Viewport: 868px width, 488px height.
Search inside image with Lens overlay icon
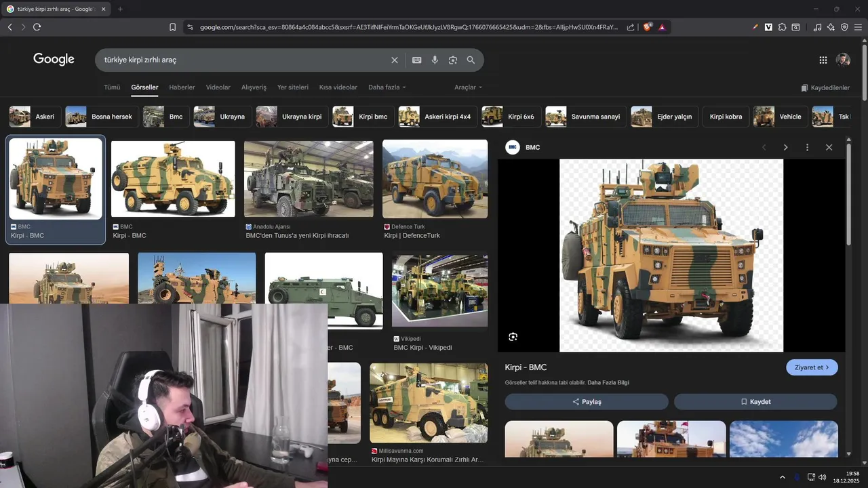513,337
